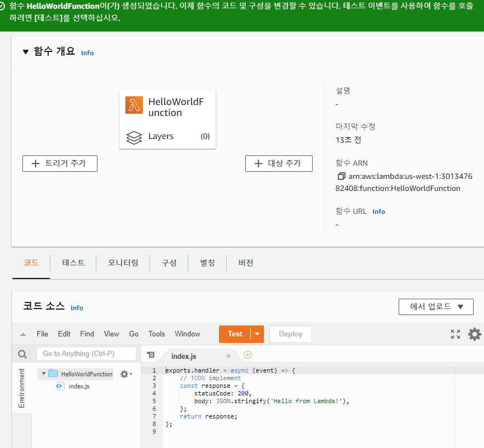Click the HelloWorldFunction Lambda icon
Viewport: 484px width, 448px height.
click(134, 105)
